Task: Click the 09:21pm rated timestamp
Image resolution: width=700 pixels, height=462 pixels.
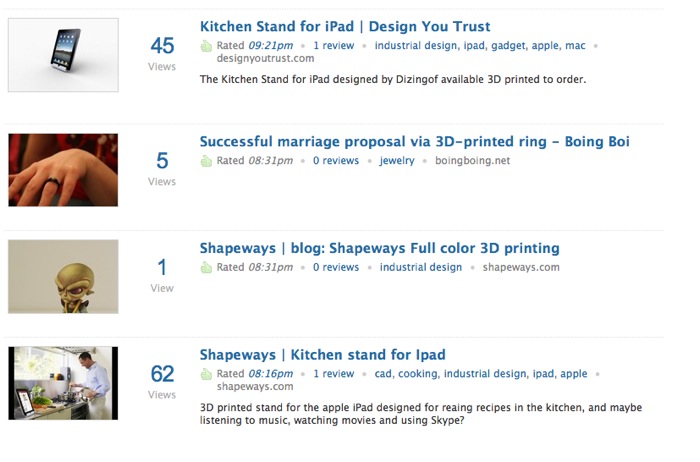Action: [271, 46]
